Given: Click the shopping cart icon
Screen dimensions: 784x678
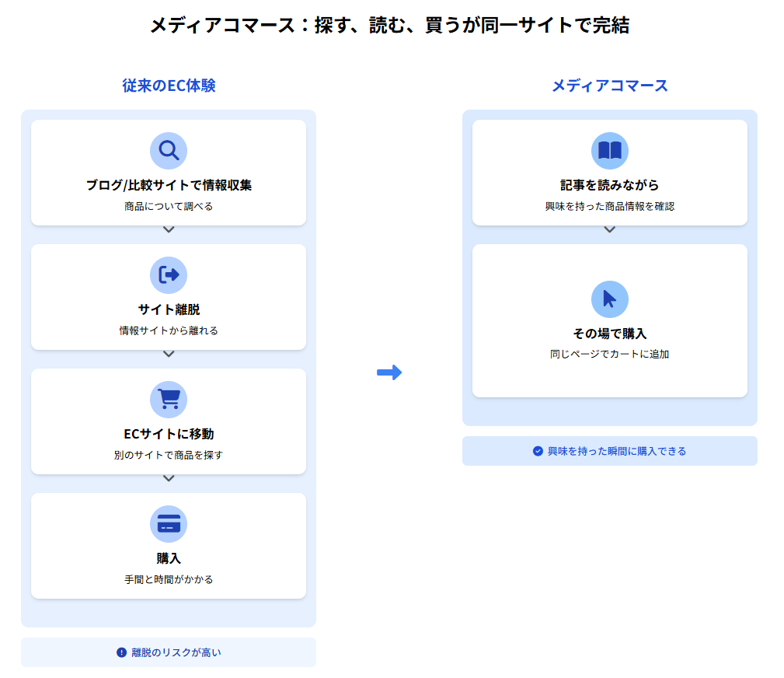Looking at the screenshot, I should (169, 399).
